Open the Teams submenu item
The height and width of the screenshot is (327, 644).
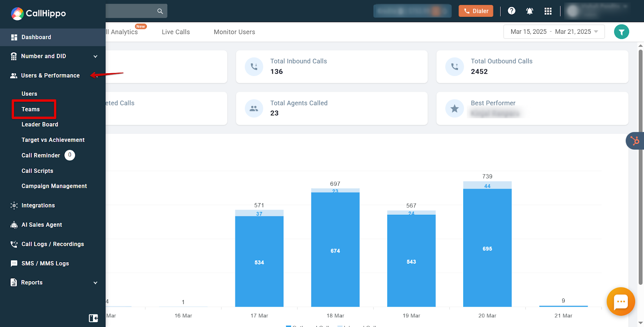coord(31,109)
